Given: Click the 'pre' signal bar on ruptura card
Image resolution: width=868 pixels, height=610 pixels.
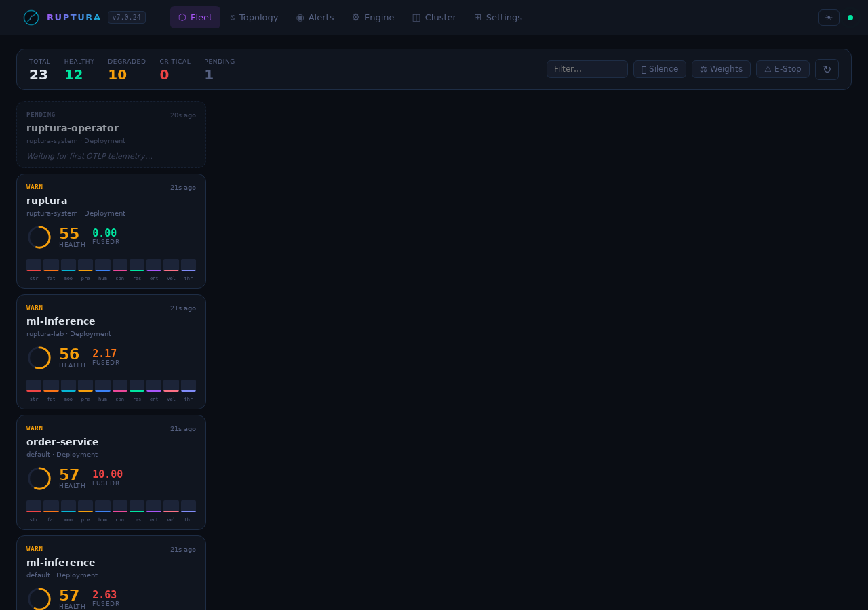Looking at the screenshot, I should tap(85, 265).
